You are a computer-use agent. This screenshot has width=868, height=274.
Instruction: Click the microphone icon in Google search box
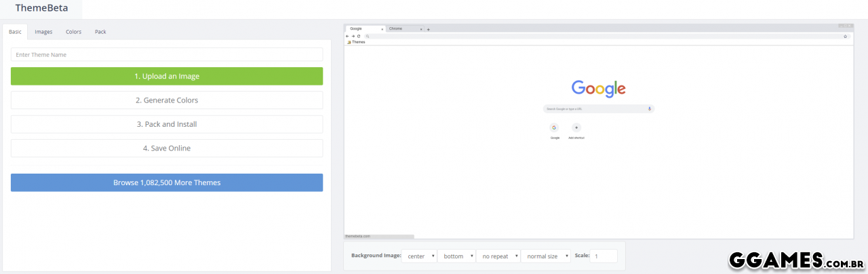pos(649,109)
